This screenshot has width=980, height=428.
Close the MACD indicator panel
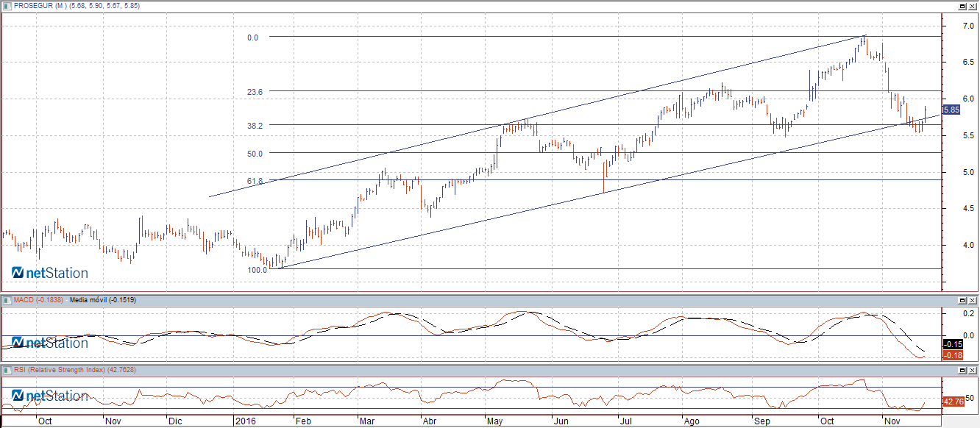pyautogui.click(x=973, y=300)
